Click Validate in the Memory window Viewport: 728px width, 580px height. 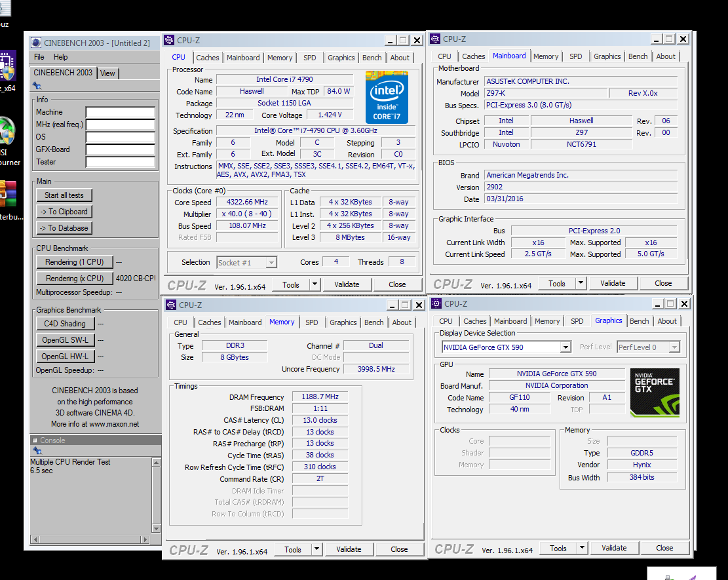tap(349, 549)
